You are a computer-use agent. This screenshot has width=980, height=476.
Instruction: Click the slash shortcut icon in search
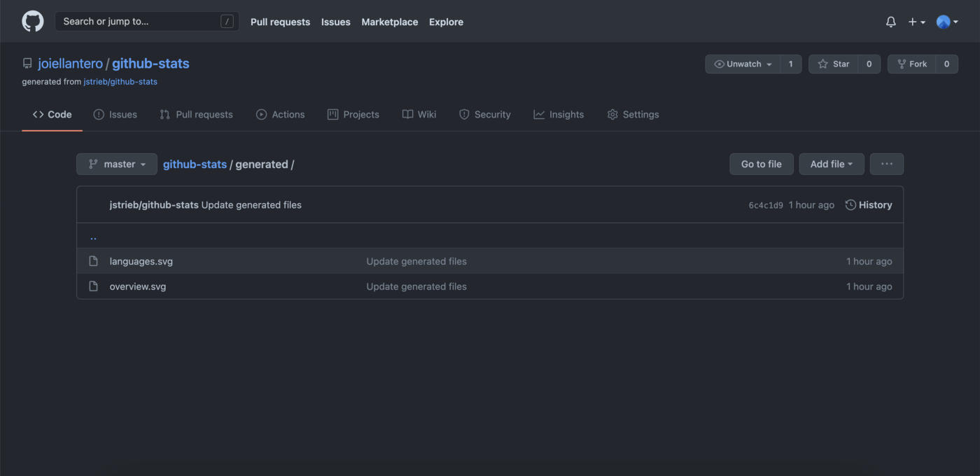tap(227, 22)
